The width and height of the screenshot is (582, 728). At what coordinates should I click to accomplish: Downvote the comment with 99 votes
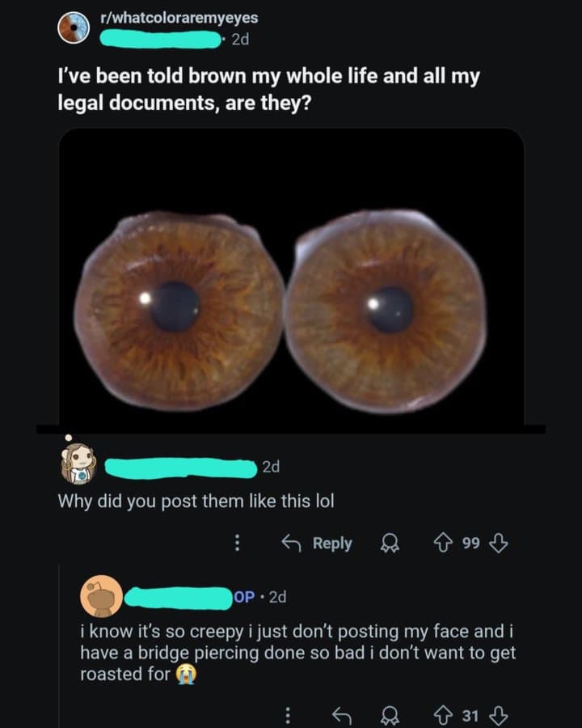tap(499, 543)
